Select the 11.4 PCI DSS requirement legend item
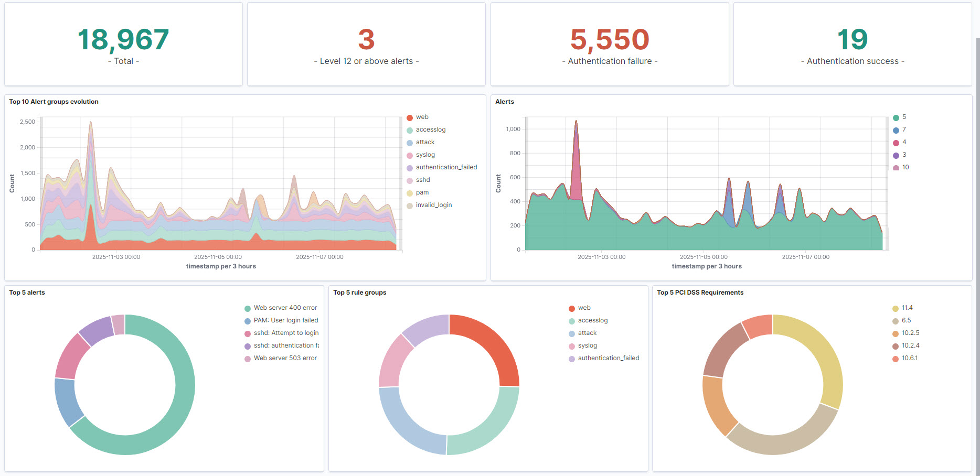 click(907, 308)
